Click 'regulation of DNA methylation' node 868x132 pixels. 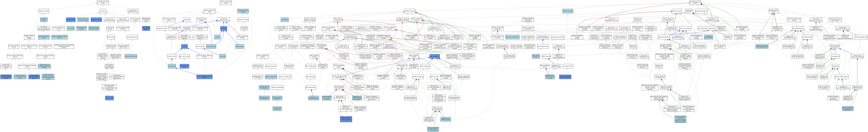[314, 98]
